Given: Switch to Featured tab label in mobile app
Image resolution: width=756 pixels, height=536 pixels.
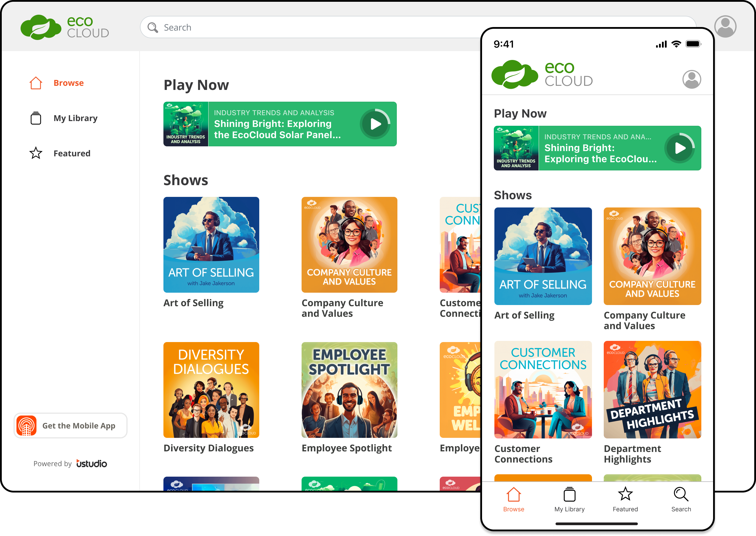Looking at the screenshot, I should pos(625,509).
